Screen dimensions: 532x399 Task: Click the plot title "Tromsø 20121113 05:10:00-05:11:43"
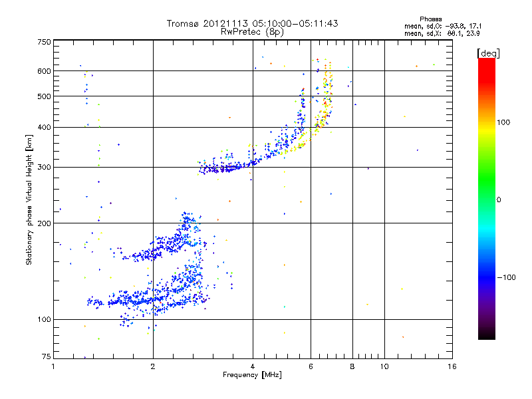(x=252, y=23)
